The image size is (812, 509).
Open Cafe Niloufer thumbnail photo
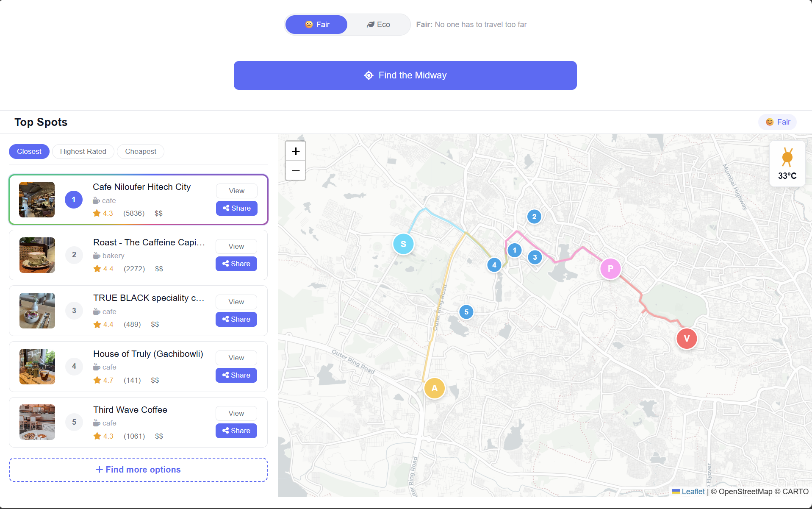point(37,200)
